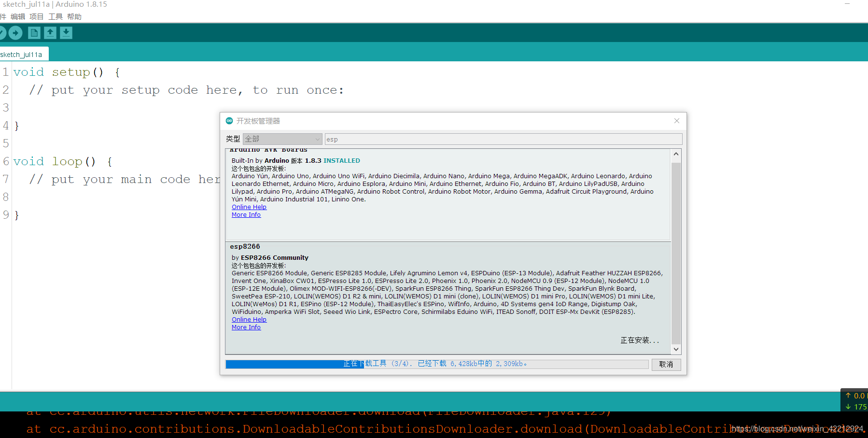Click the void loop() code line
The width and height of the screenshot is (868, 438).
[63, 162]
